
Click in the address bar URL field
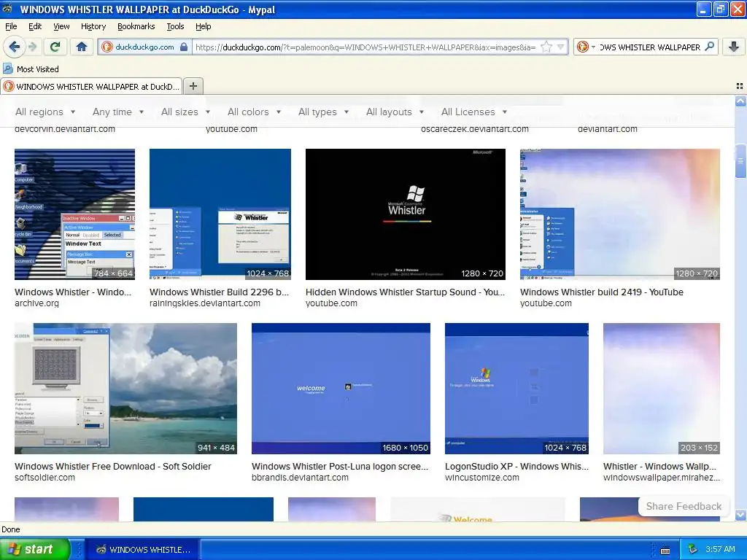pyautogui.click(x=365, y=47)
